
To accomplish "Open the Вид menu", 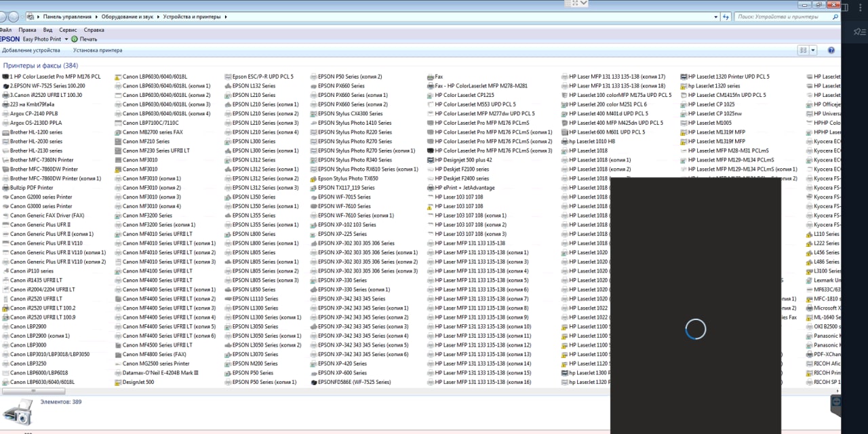I will coord(47,30).
